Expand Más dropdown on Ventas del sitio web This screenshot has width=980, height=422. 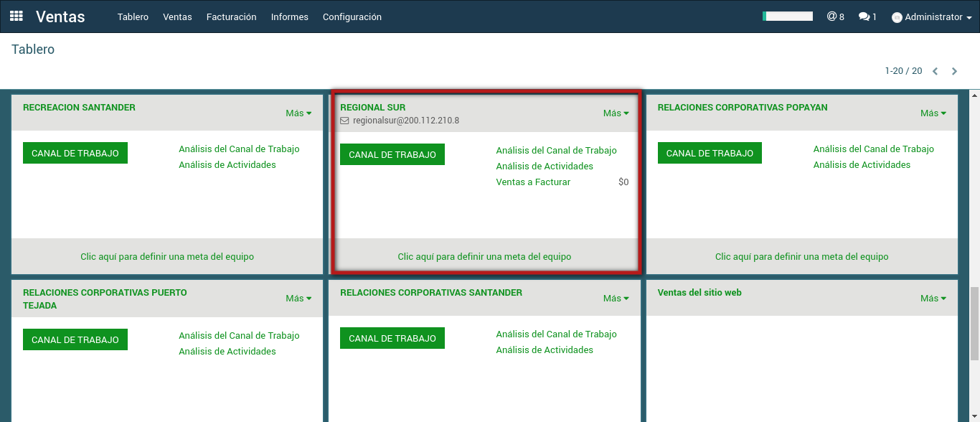tap(933, 298)
